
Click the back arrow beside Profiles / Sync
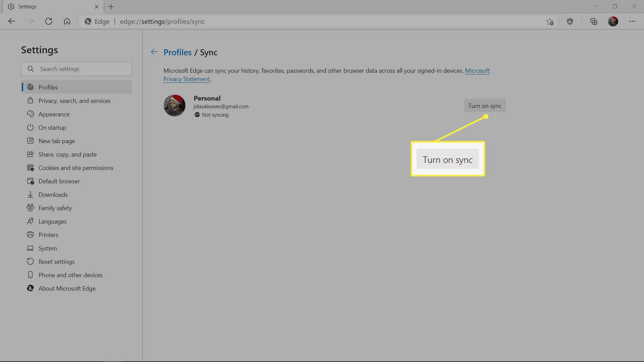click(154, 52)
